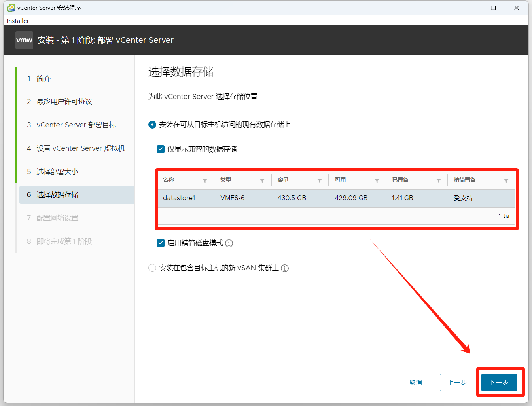532x406 pixels.
Task: Toggle 仅显示兼容的数据存储 checkbox
Action: point(161,149)
